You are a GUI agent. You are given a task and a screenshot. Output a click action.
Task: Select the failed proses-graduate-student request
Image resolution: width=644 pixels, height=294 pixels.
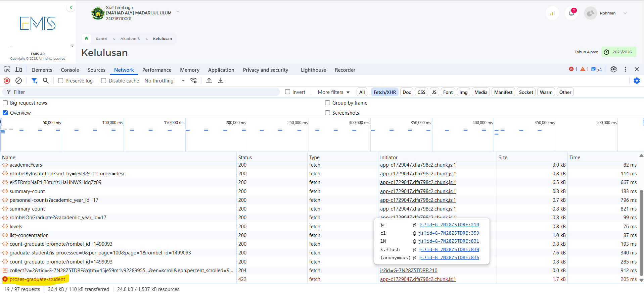pos(37,279)
